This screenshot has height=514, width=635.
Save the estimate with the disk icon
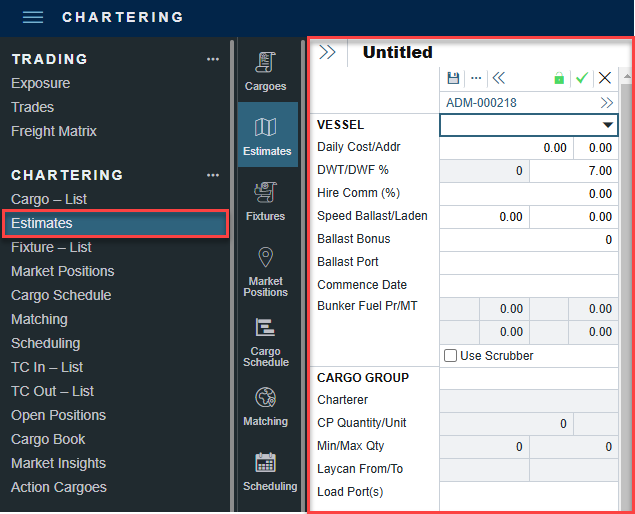click(453, 78)
